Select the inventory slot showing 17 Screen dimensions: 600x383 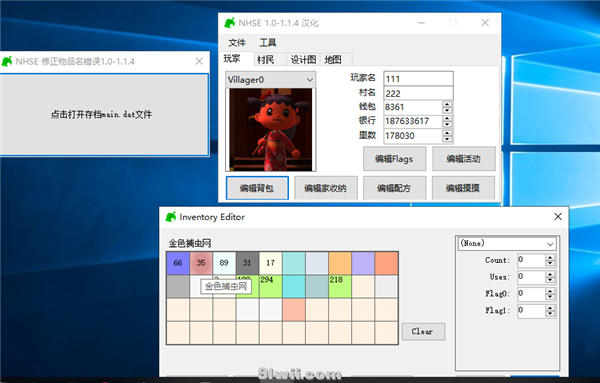[x=271, y=263]
